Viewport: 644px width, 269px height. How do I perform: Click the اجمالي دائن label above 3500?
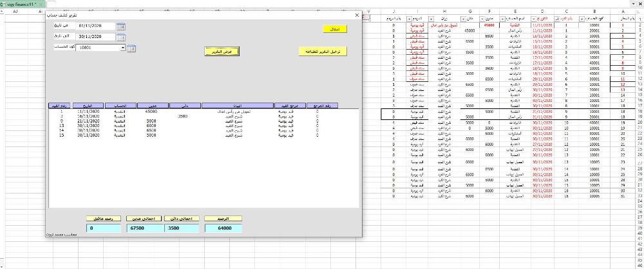point(182,219)
